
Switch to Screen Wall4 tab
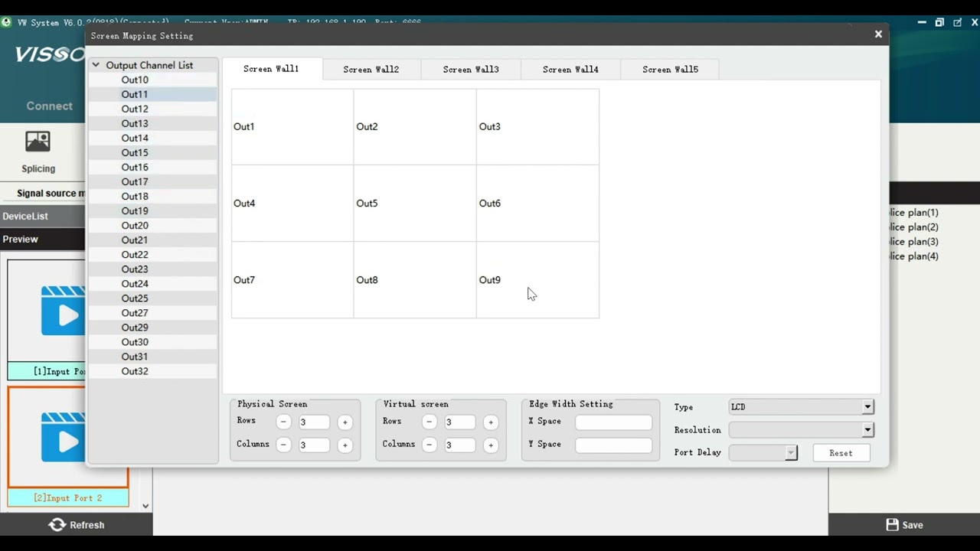(x=570, y=70)
